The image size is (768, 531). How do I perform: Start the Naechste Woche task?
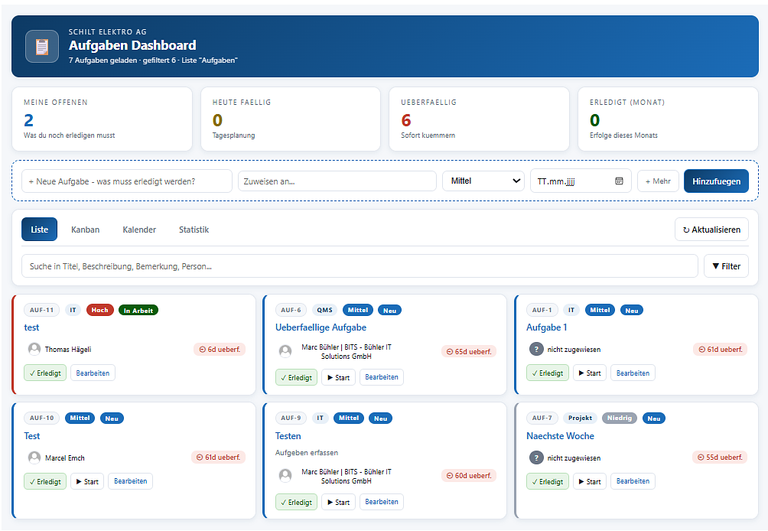(x=590, y=481)
